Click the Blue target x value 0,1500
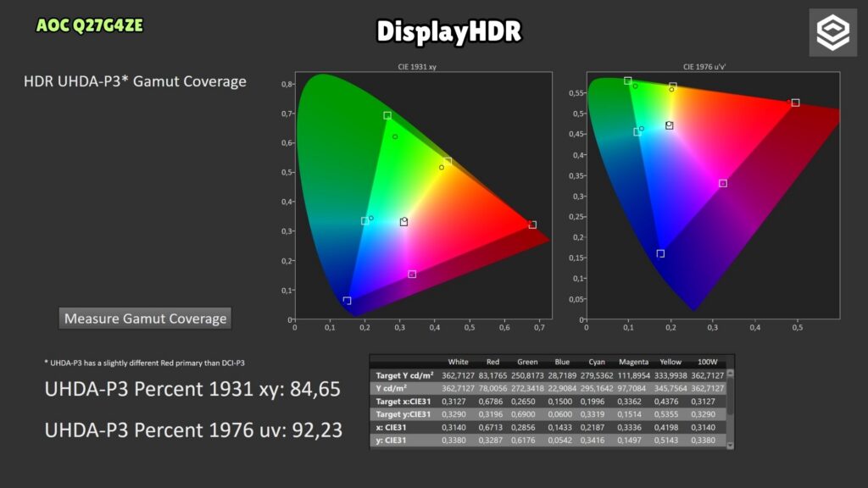 click(559, 401)
